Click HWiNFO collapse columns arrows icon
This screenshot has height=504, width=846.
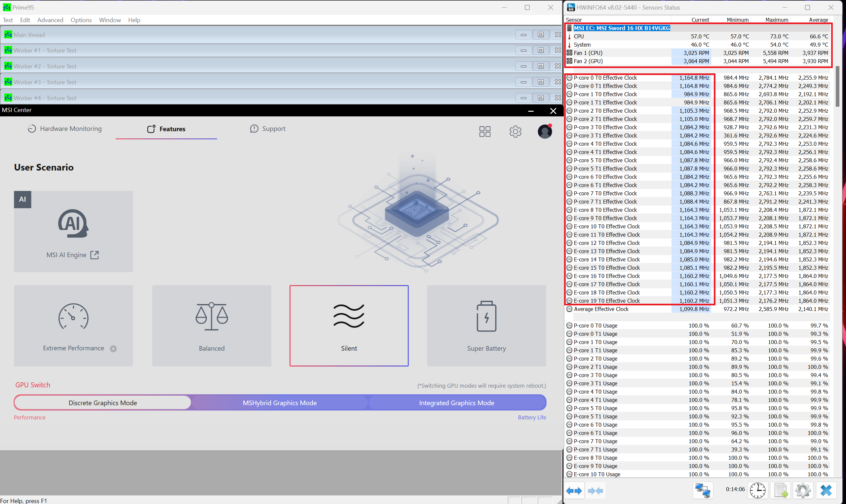coord(595,491)
